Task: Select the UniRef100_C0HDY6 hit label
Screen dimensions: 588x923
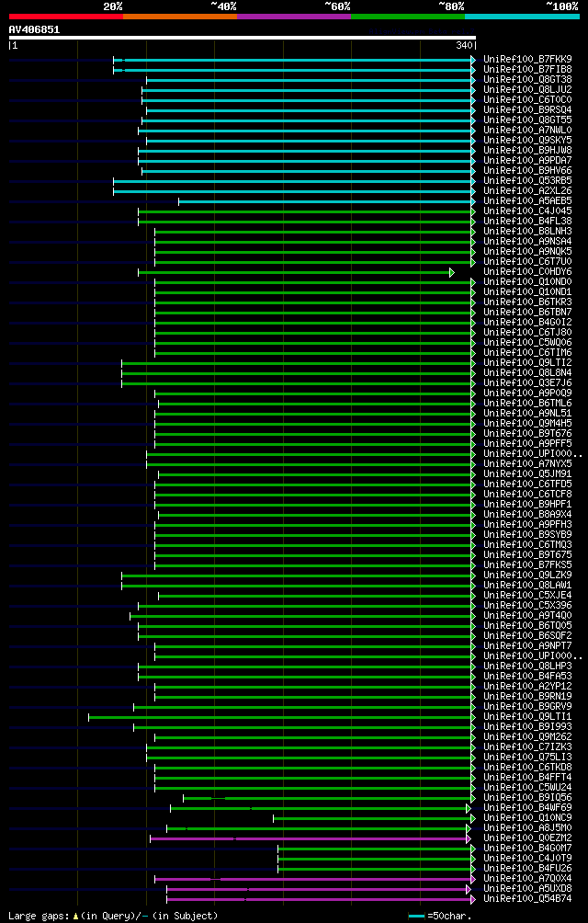Action: click(x=527, y=272)
